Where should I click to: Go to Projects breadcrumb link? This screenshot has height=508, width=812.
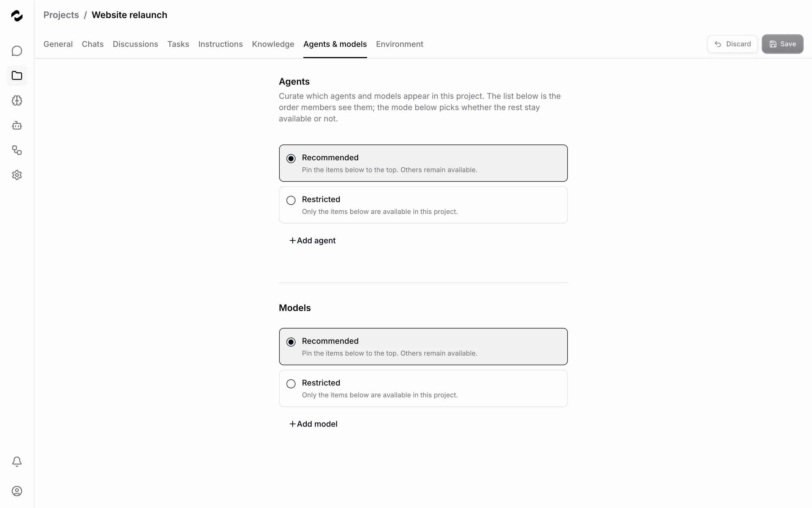(61, 15)
